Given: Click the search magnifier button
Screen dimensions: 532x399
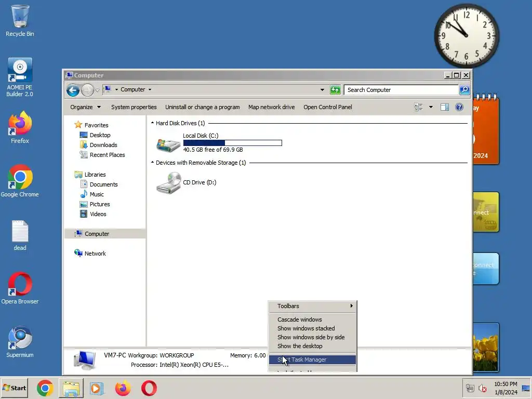Looking at the screenshot, I should tap(464, 89).
